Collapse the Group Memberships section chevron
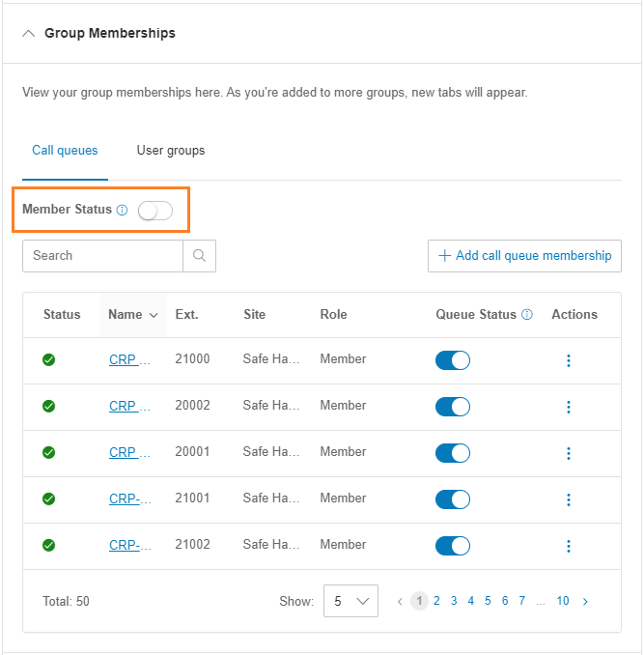This screenshot has width=644, height=655. pos(28,34)
